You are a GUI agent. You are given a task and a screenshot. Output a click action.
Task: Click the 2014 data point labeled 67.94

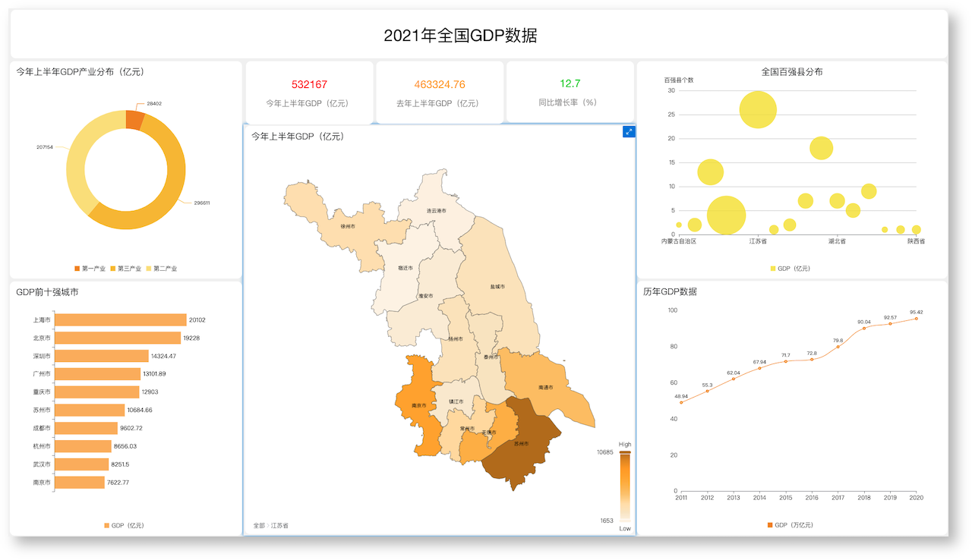click(x=759, y=368)
